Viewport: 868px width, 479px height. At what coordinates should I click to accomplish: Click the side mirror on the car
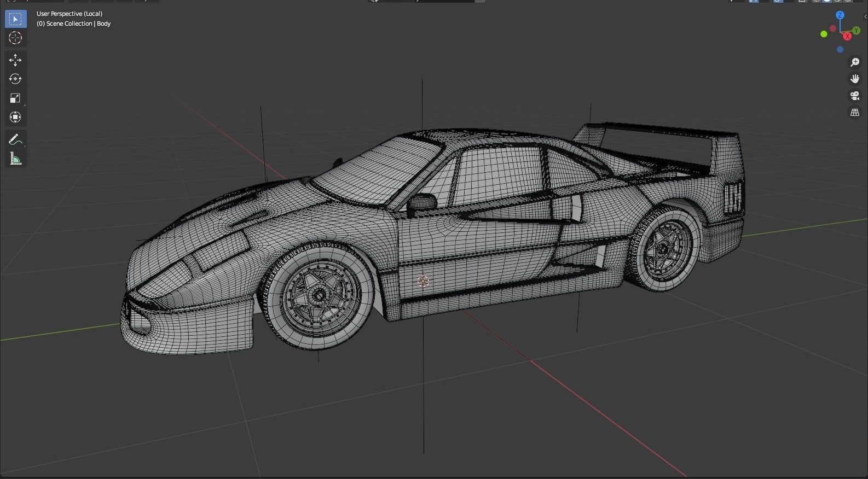(421, 202)
